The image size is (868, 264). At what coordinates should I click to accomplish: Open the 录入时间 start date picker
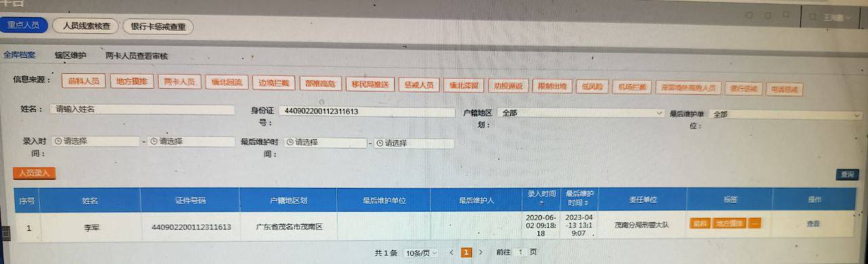(96, 142)
